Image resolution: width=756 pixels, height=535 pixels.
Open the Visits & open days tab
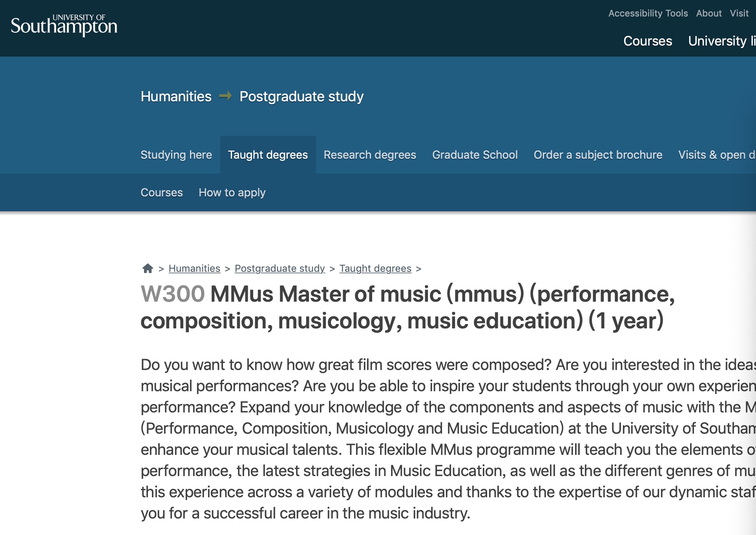tap(716, 155)
